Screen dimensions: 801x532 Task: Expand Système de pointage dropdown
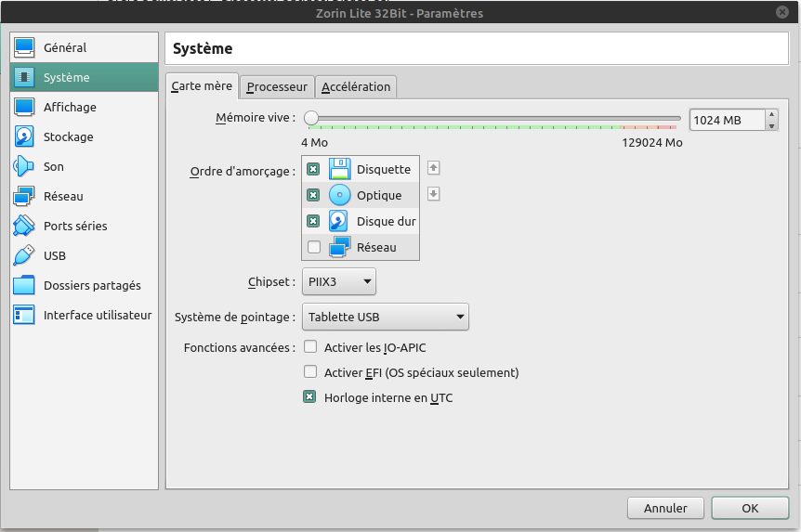coord(386,317)
